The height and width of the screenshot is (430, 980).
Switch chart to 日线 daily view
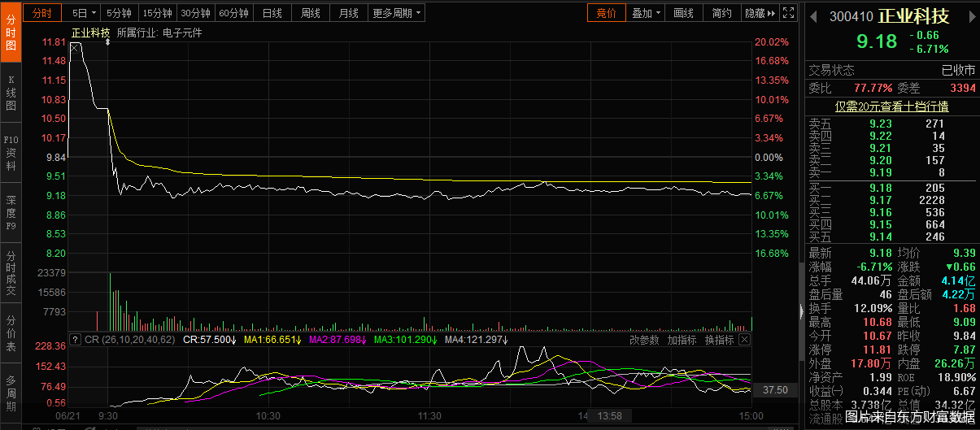[272, 13]
